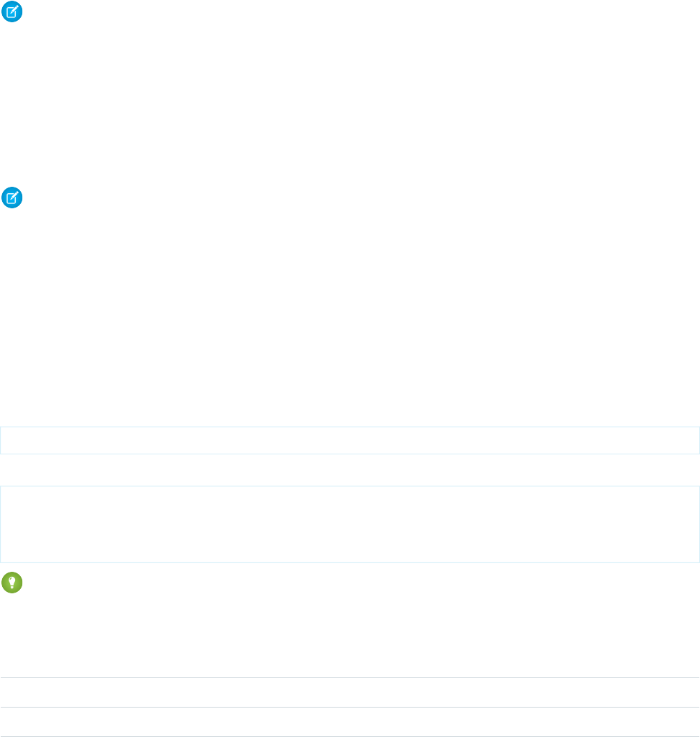Click the gap between the two code boxes
This screenshot has height=737, width=700.
349,460
